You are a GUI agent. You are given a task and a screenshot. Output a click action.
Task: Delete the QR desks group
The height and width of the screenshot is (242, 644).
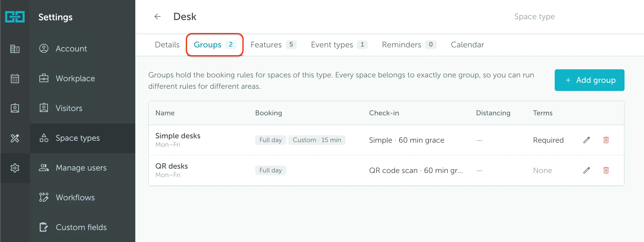point(606,170)
